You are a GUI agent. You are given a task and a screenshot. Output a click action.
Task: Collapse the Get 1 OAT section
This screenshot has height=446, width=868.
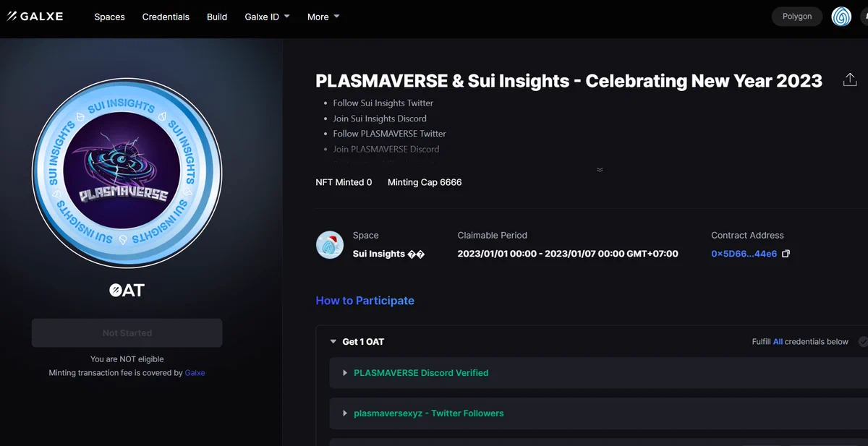(x=333, y=342)
